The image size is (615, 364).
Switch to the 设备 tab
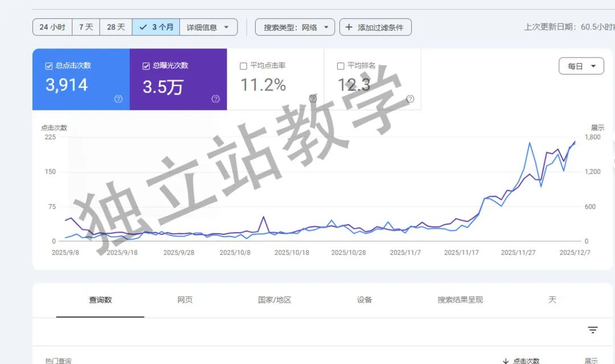click(x=364, y=300)
